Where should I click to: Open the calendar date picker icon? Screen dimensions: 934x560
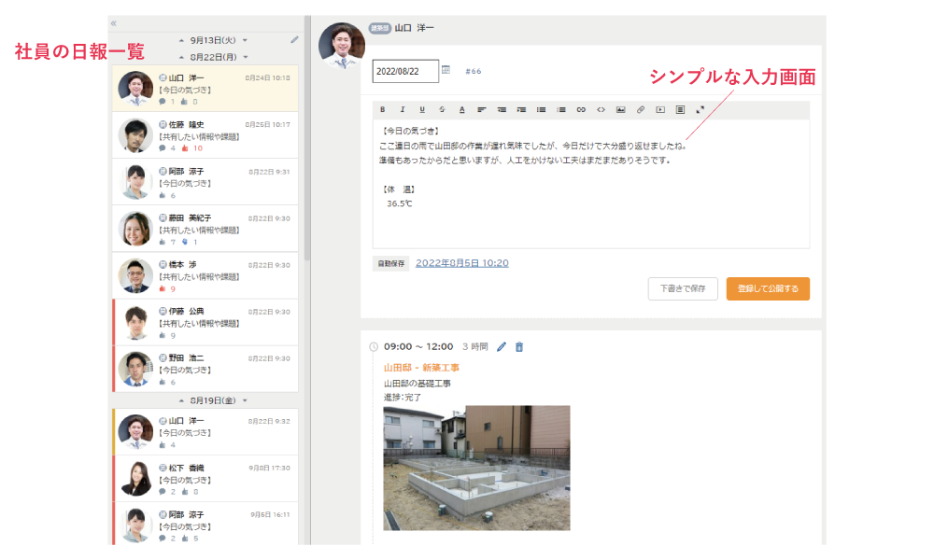[x=446, y=70]
